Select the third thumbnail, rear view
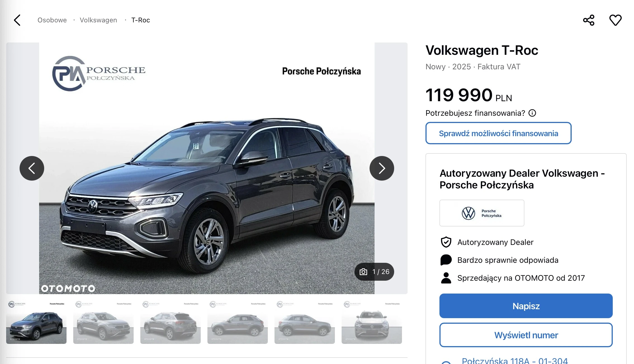Viewport: 634px width, 364px height. (171, 322)
